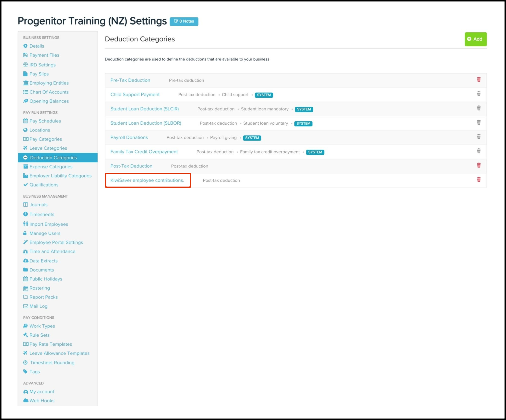Click the tag icon beside Tags
Screen dimensions: 506x420
pyautogui.click(x=25, y=371)
